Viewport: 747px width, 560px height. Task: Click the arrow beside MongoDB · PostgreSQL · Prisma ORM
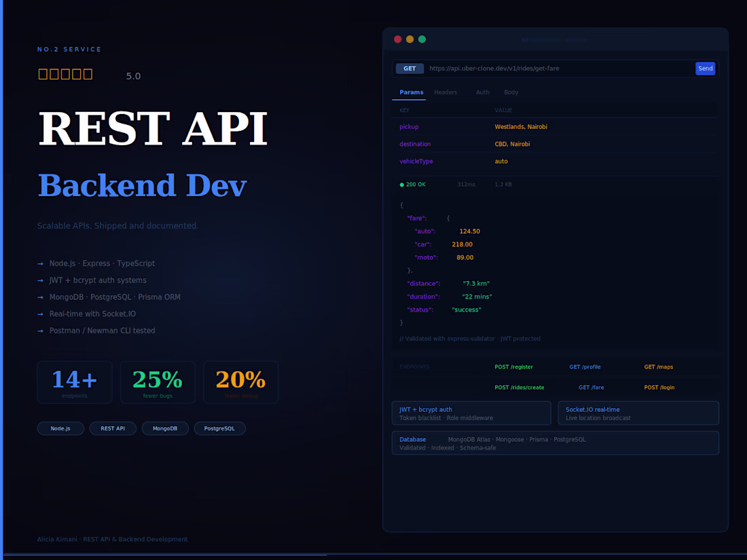click(x=41, y=297)
